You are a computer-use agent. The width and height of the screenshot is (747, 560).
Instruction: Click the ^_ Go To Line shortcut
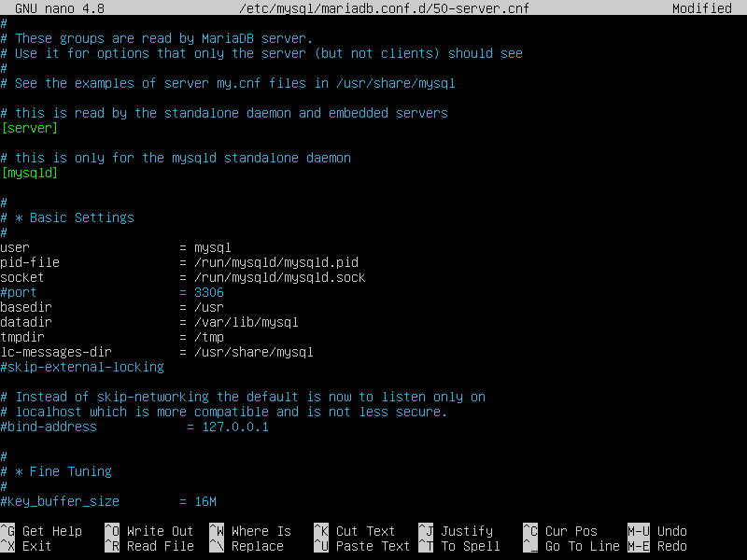point(571,546)
